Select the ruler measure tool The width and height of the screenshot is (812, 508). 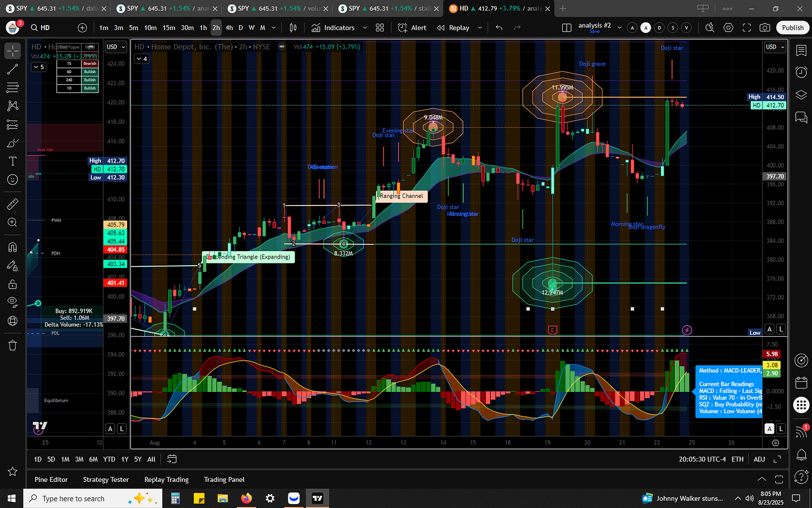pos(12,204)
